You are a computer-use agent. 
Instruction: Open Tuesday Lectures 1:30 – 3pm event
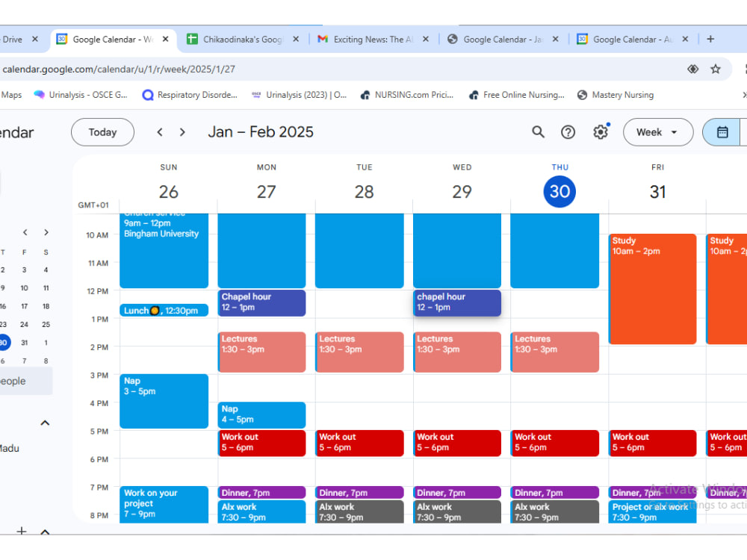coord(359,352)
